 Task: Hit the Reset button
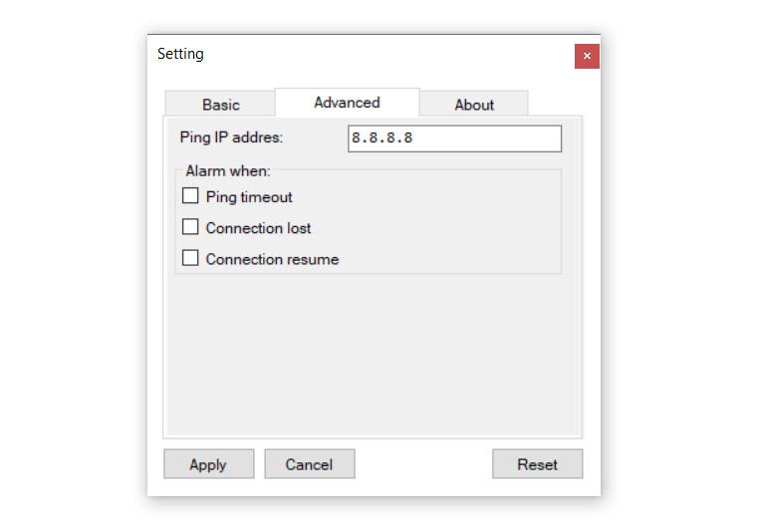coord(537,464)
